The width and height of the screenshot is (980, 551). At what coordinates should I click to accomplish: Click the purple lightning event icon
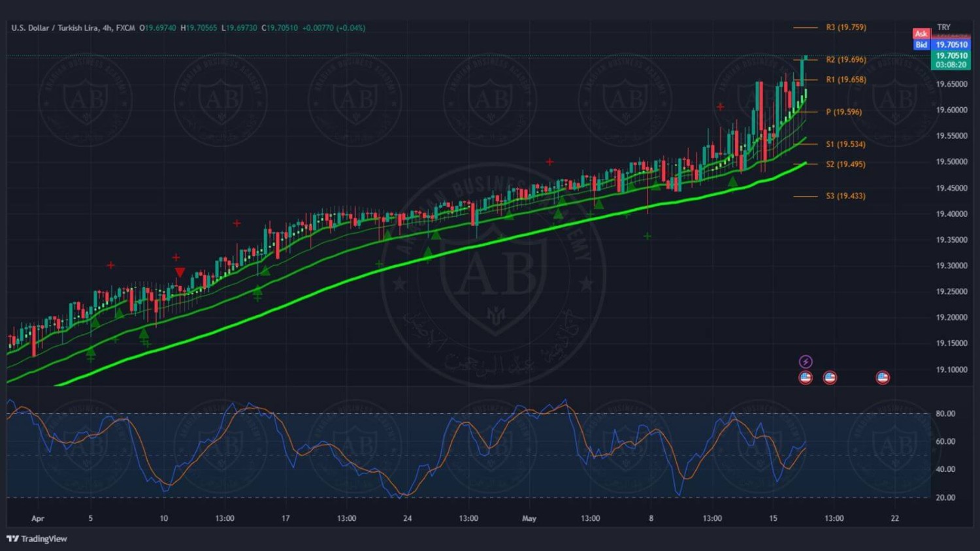click(x=806, y=362)
